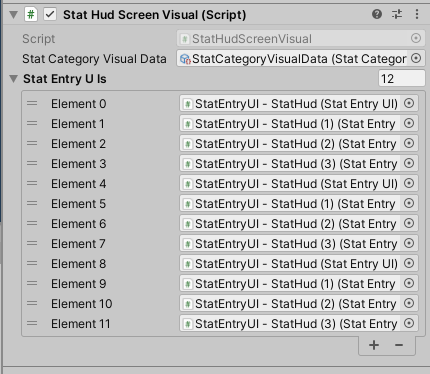Select the Element 7 object reference field
Screen dimensions: 430x374
[299, 244]
